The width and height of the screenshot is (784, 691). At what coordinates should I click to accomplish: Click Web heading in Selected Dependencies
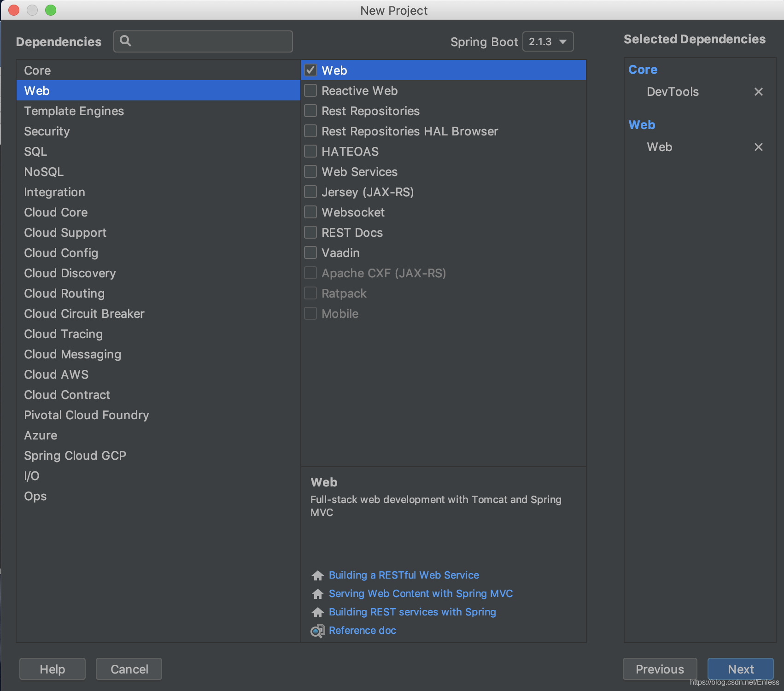tap(642, 125)
